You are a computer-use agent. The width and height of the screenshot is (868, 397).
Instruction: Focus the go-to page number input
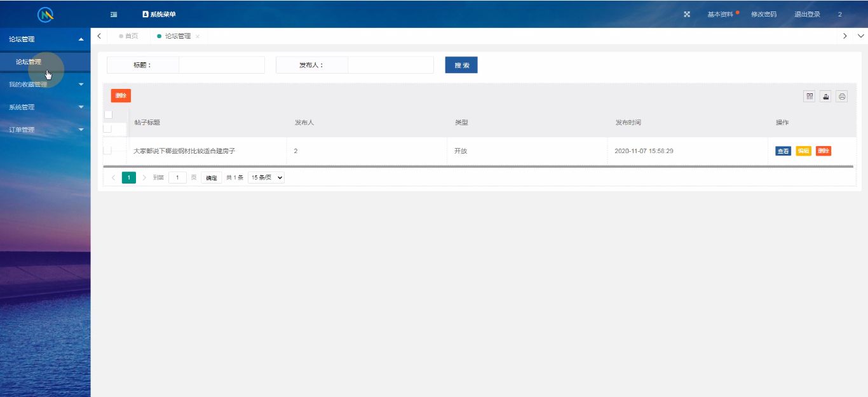(x=177, y=178)
